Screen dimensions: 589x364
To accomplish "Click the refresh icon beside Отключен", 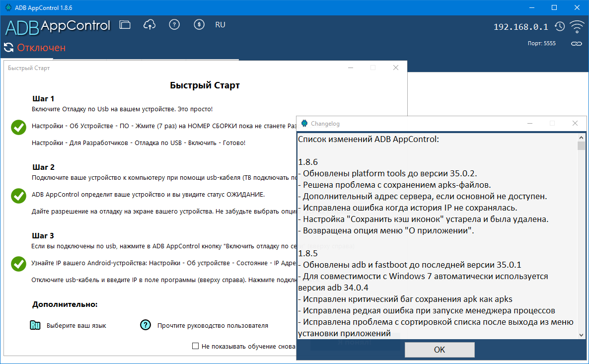I will coord(8,48).
